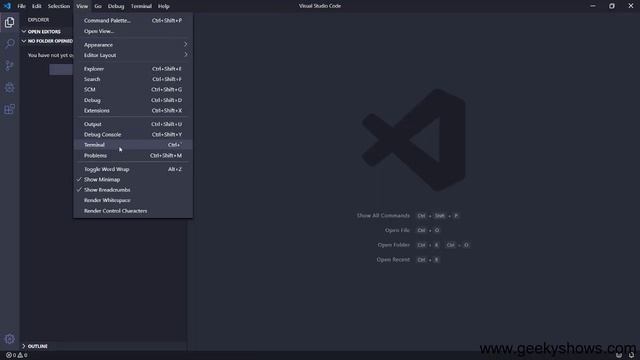Choose Open View… entry
This screenshot has height=360, width=640.
[x=133, y=31]
